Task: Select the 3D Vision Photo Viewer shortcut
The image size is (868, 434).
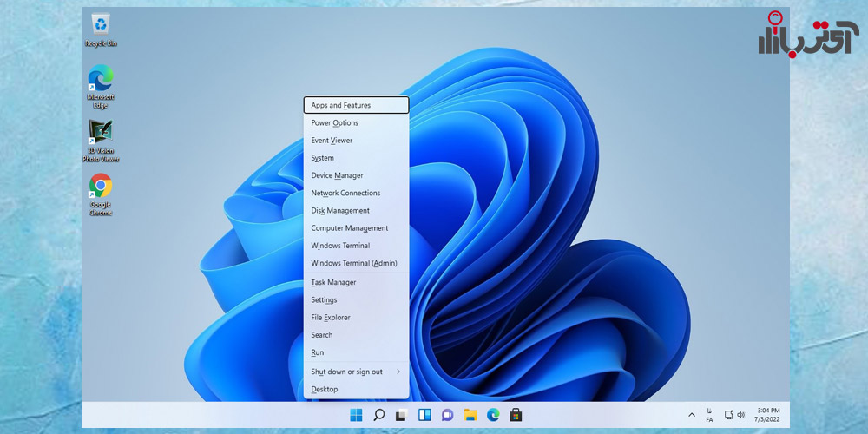Action: (101, 141)
